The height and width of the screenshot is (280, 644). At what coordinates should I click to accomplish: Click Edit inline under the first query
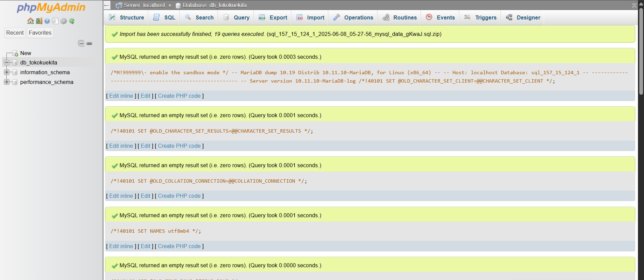tap(121, 96)
